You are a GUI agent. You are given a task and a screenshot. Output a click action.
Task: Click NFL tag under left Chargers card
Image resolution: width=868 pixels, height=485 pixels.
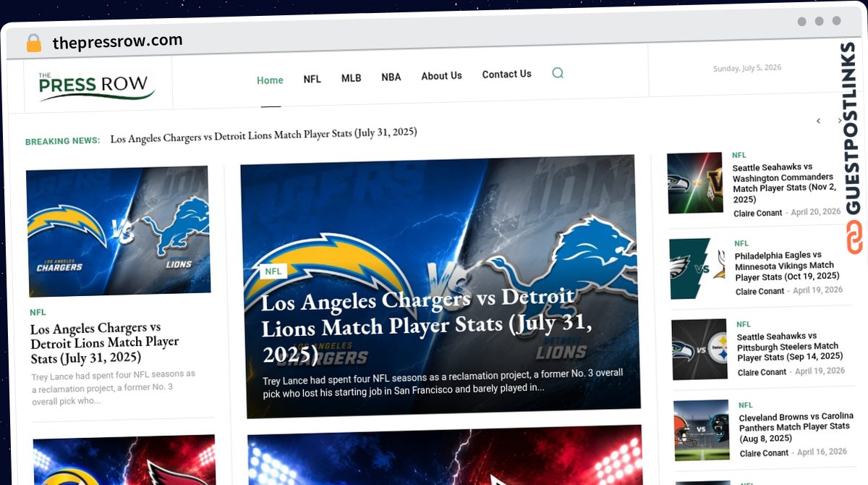click(38, 313)
